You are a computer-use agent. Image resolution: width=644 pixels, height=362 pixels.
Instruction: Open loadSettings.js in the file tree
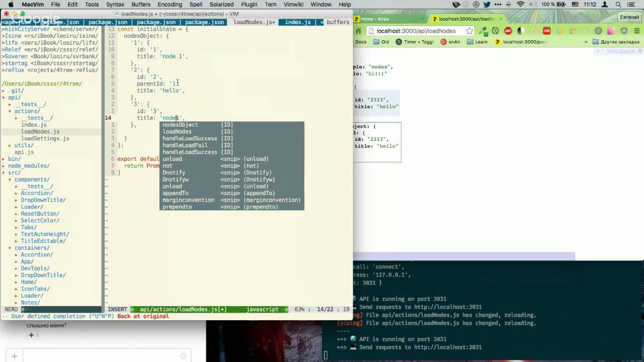point(45,138)
